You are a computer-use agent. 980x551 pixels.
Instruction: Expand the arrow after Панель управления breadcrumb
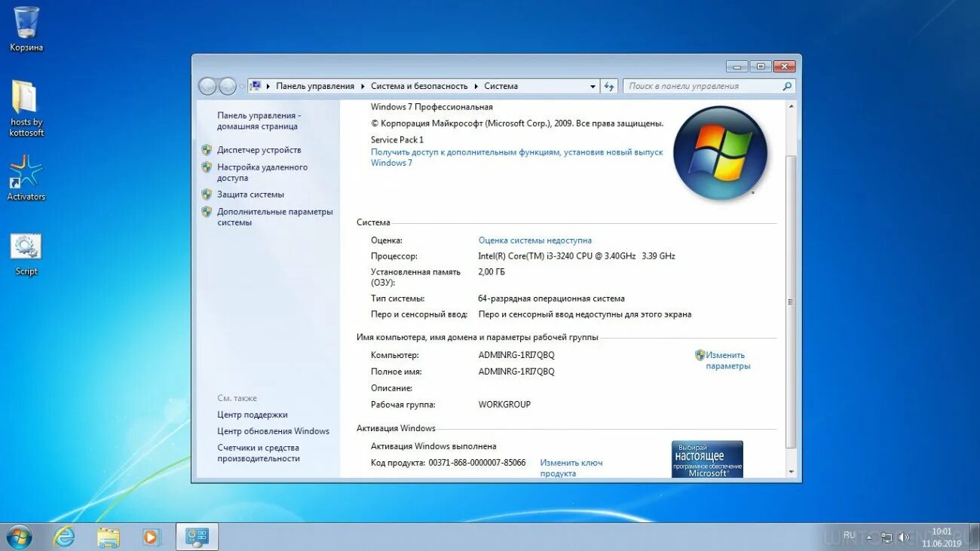363,86
